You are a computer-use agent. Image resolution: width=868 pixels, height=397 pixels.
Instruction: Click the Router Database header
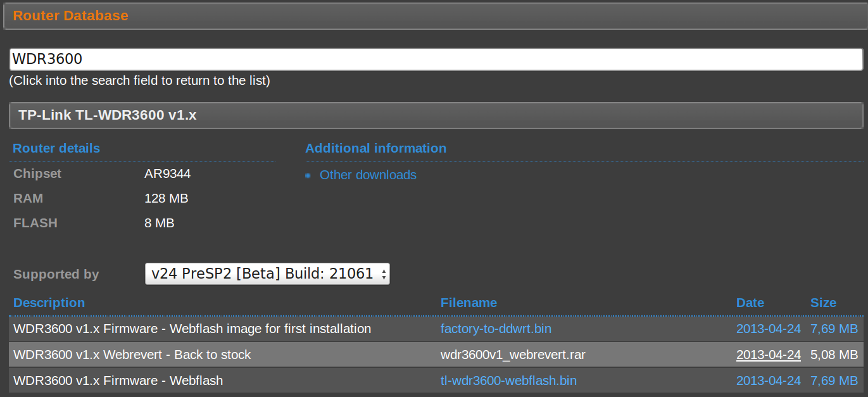tap(71, 15)
